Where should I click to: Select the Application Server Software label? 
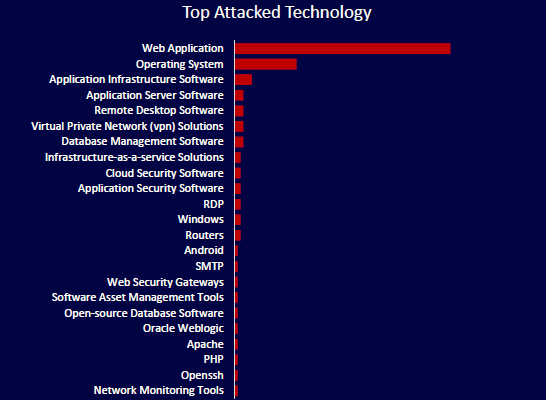pyautogui.click(x=155, y=95)
